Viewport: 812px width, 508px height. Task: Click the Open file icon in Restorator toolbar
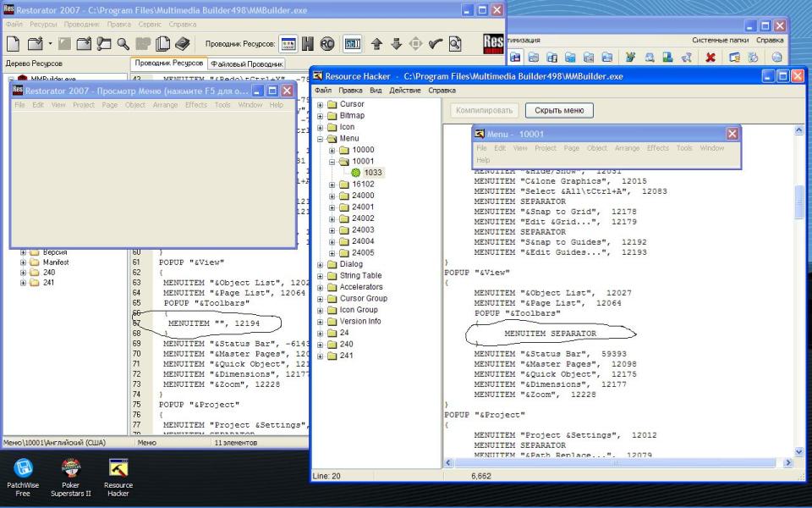pos(36,44)
